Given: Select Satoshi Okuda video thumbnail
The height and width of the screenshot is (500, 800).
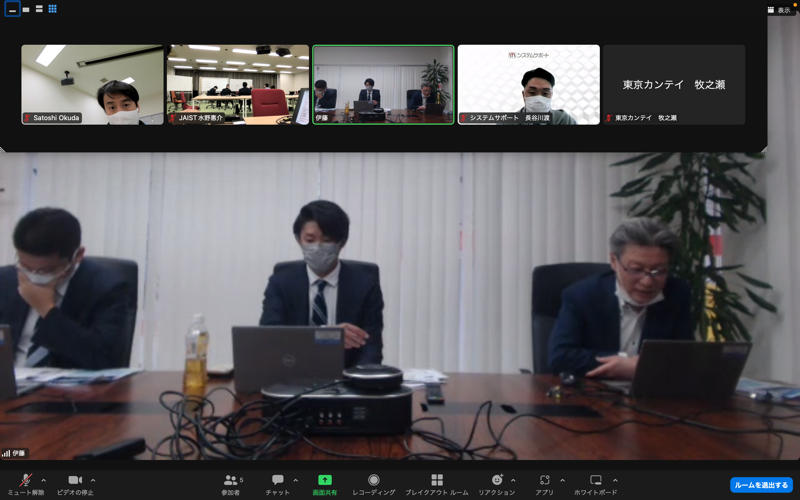Looking at the screenshot, I should (92, 85).
